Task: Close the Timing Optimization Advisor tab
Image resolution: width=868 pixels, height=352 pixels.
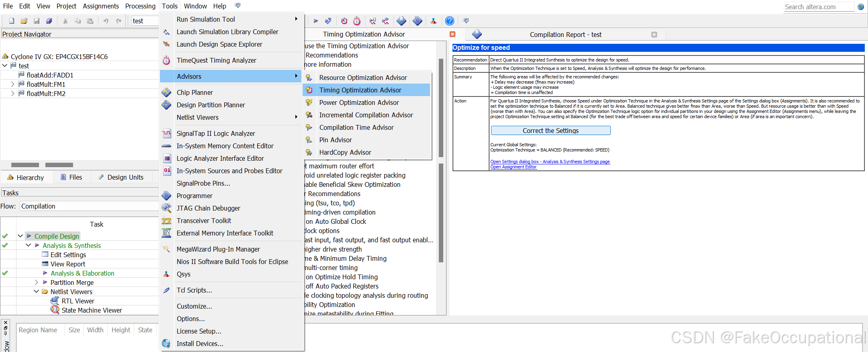Action: tap(452, 34)
